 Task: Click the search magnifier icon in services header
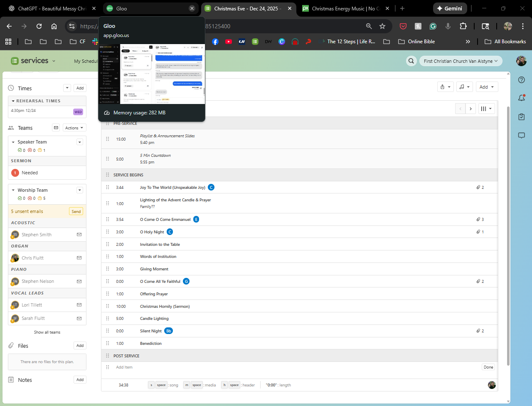pos(411,61)
